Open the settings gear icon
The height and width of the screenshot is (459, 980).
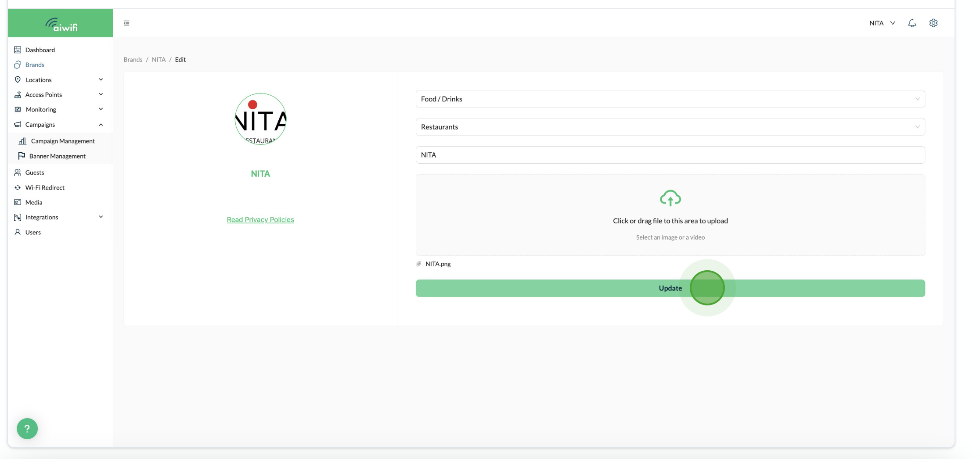tap(933, 23)
